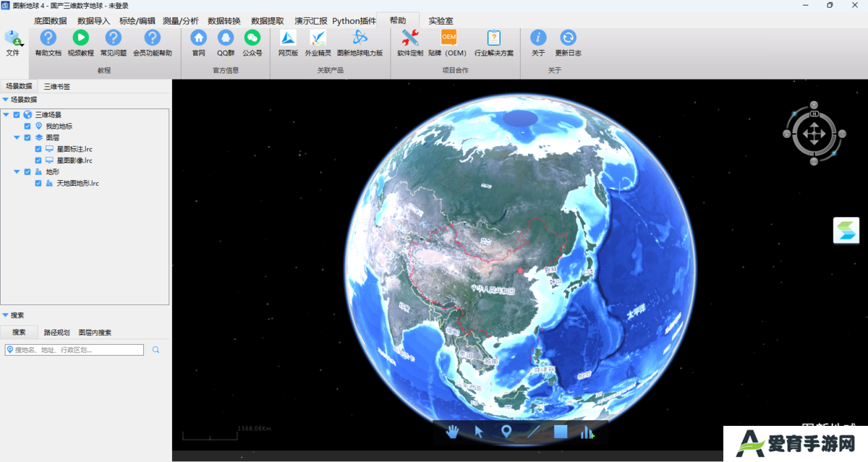Launch the 视频教程 video tutorial icon
This screenshot has height=462, width=868.
coord(80,38)
